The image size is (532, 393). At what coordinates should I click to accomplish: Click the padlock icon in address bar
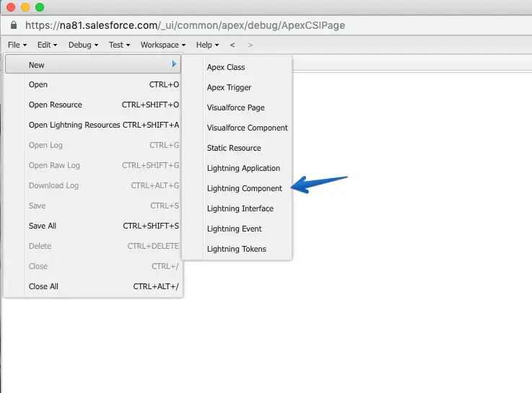coord(14,25)
